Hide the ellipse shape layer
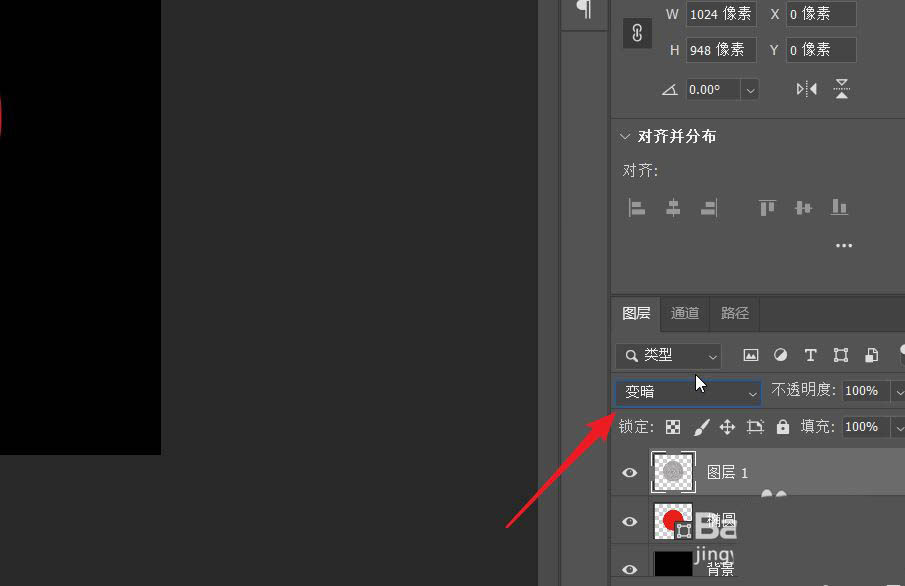Screen dimensions: 905x586 630,522
